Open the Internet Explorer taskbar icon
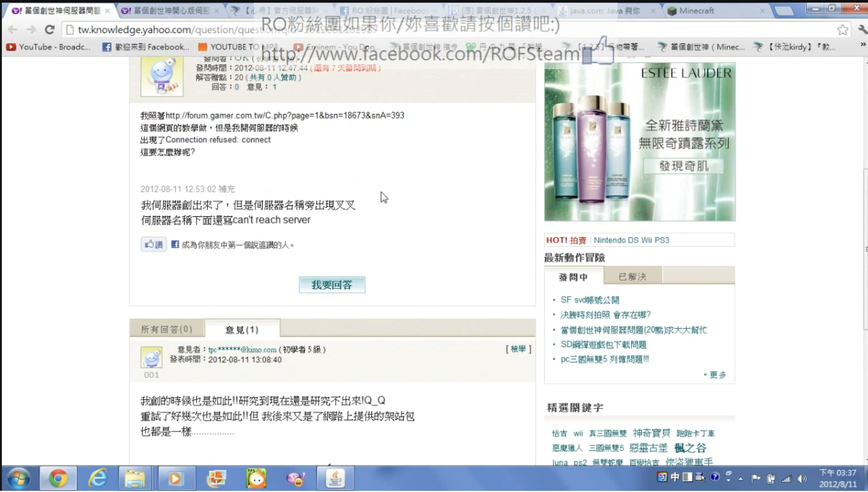Image resolution: width=868 pixels, height=492 pixels. tap(98, 478)
